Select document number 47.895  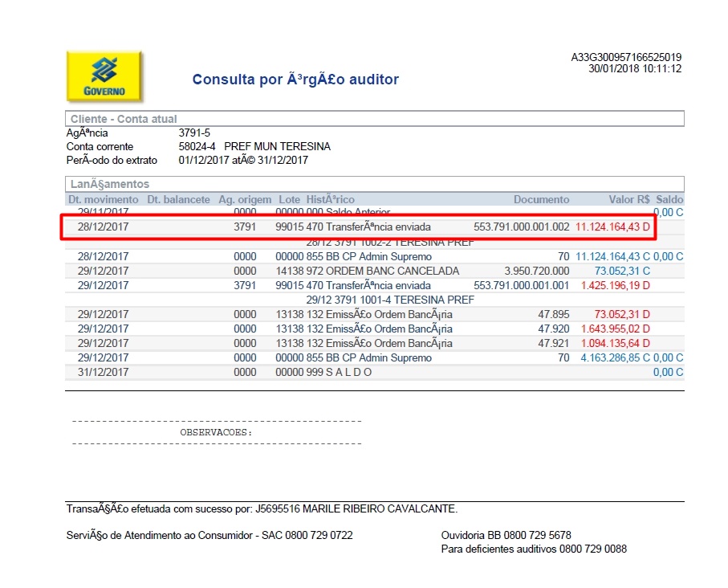click(554, 315)
